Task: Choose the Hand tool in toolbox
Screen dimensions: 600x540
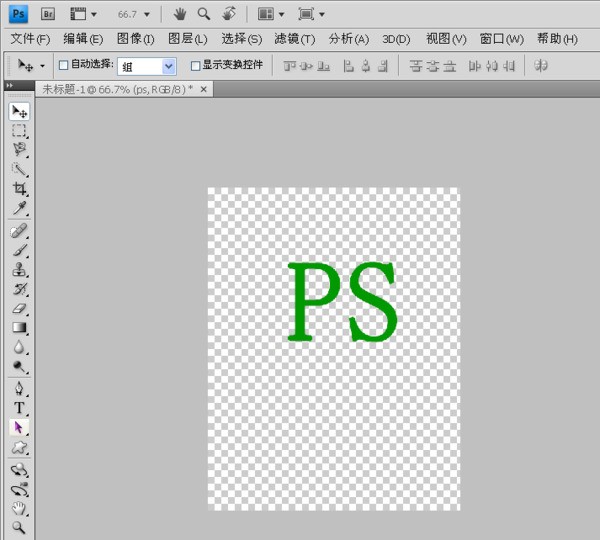Action: click(x=19, y=509)
